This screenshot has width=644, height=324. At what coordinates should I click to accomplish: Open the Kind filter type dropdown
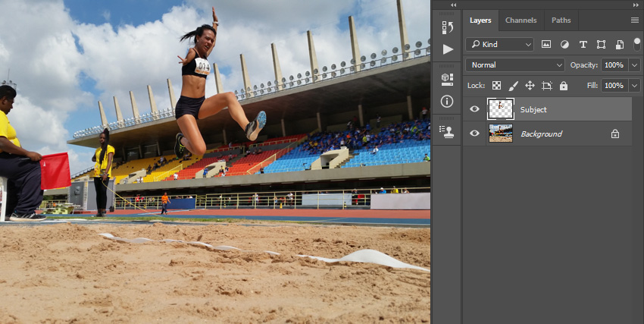(x=499, y=45)
